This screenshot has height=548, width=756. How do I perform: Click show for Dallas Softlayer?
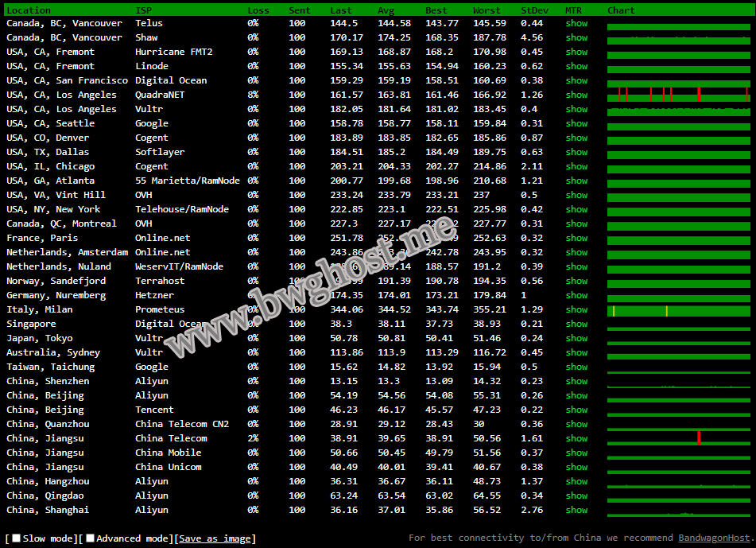576,152
